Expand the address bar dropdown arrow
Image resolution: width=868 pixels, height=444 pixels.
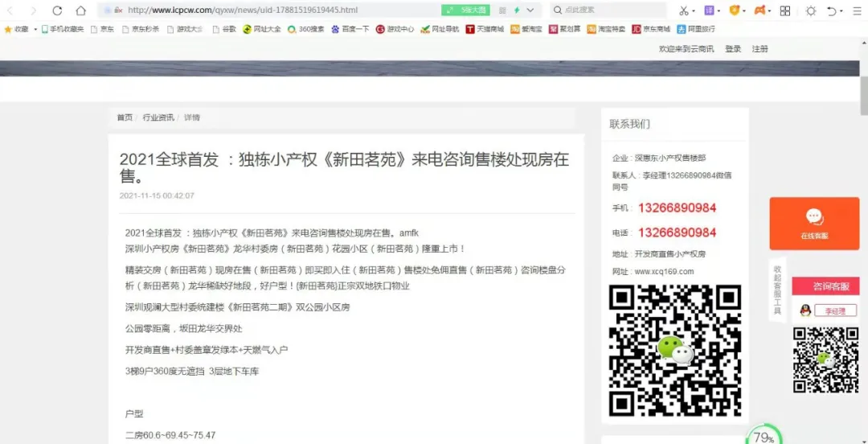click(530, 10)
